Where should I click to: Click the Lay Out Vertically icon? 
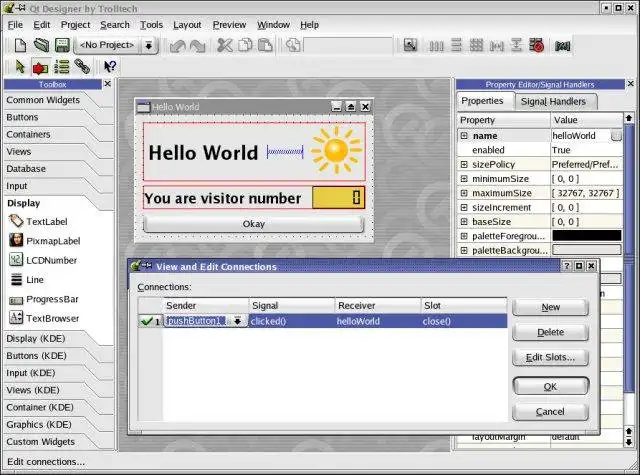click(x=456, y=45)
